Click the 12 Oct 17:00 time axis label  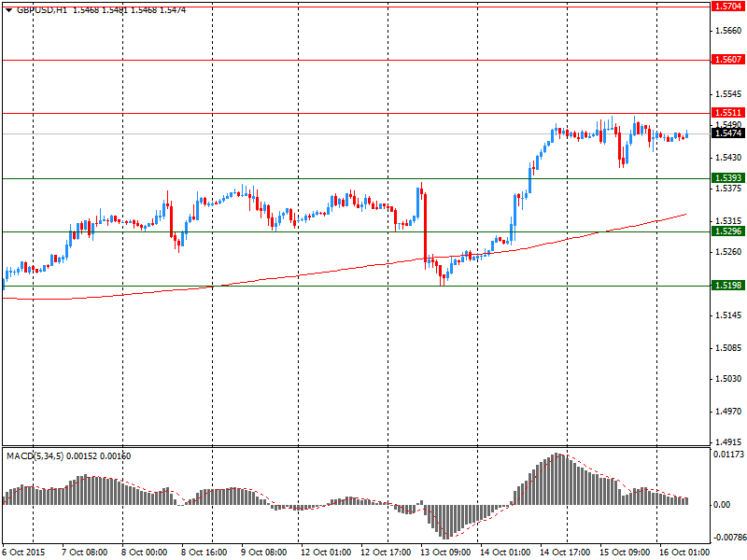point(385,553)
